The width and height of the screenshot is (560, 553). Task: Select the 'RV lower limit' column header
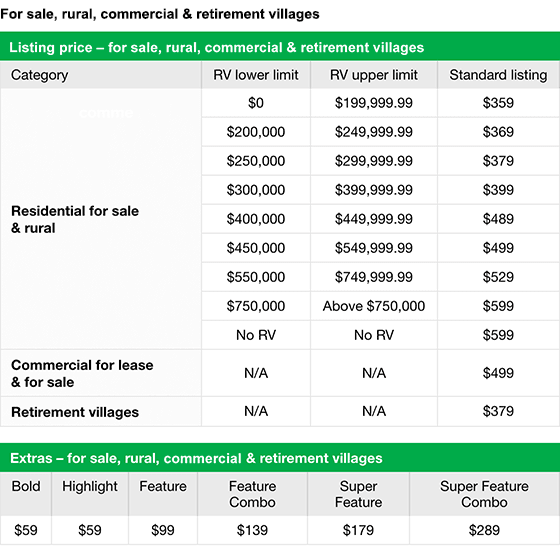coord(256,75)
